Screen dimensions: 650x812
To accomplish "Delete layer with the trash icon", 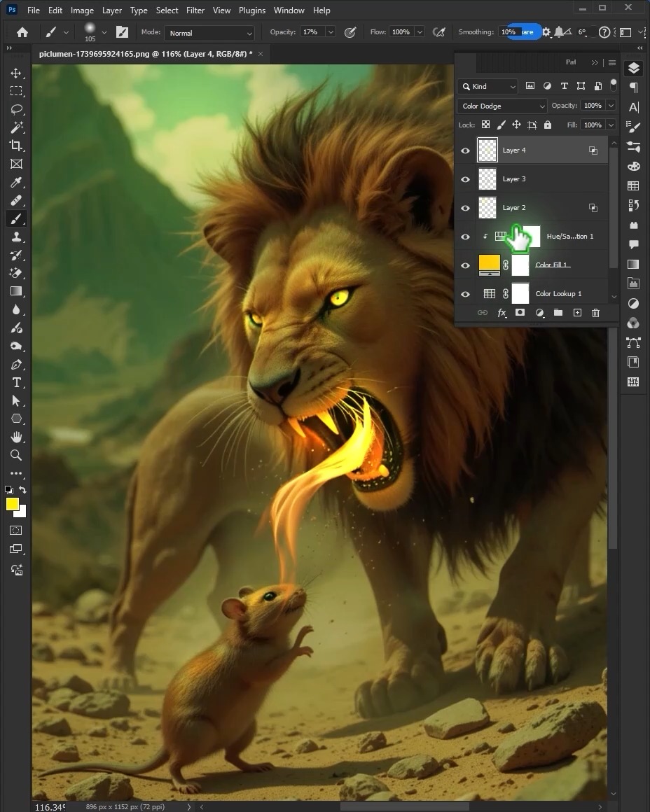I will (595, 312).
